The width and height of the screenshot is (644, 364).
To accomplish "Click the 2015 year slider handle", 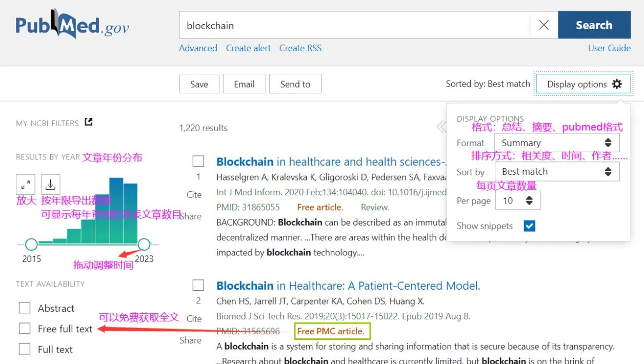I will coord(31,244).
